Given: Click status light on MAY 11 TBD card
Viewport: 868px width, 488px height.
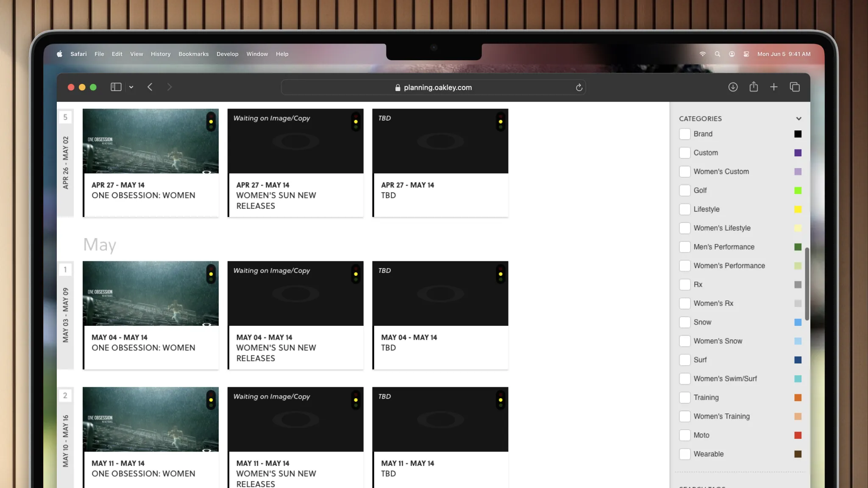Looking at the screenshot, I should point(501,400).
